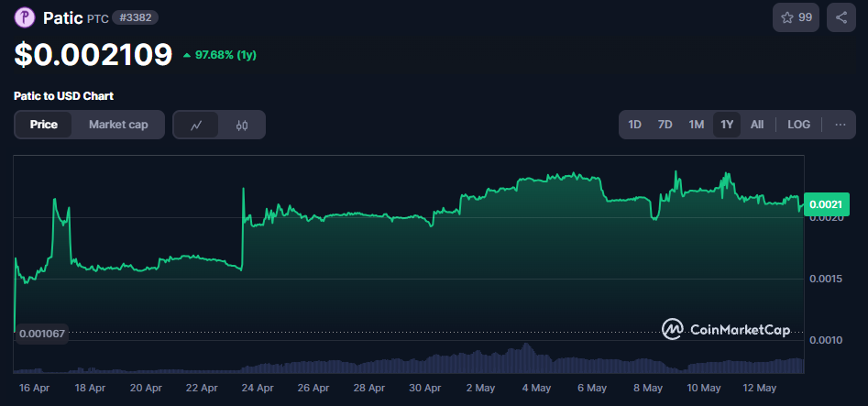Set chart range to 7D
The width and height of the screenshot is (868, 406).
[665, 125]
